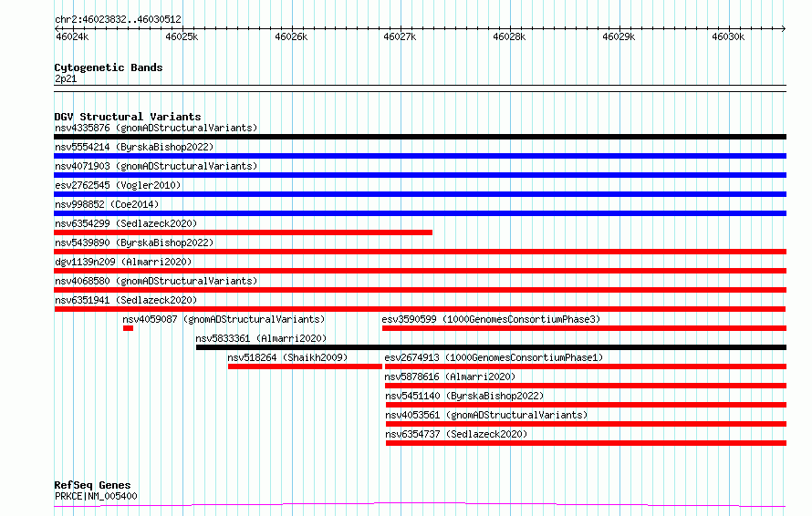Select the blue bar for esv2762545
Viewport: 812px width, 516px height.
(x=420, y=194)
